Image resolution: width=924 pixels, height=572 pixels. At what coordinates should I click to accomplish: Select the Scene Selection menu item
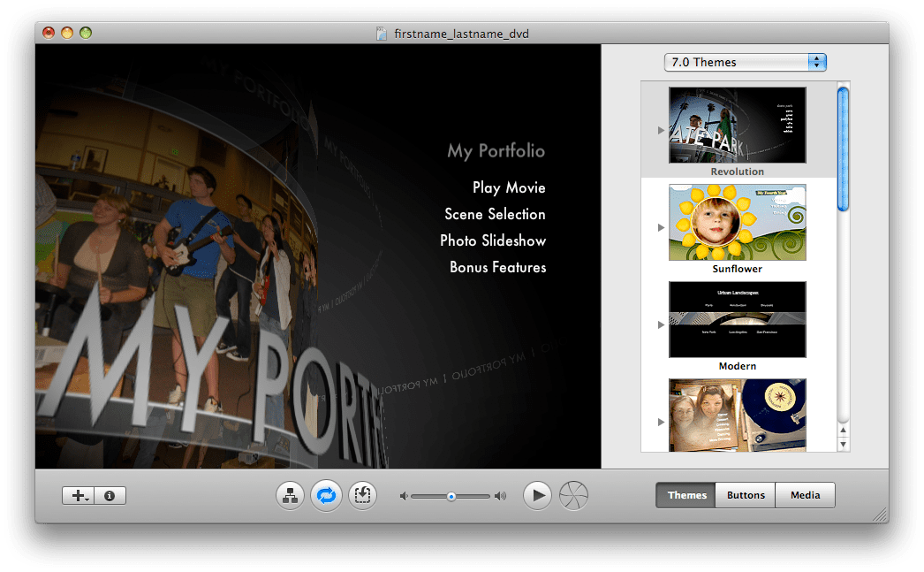pos(496,214)
